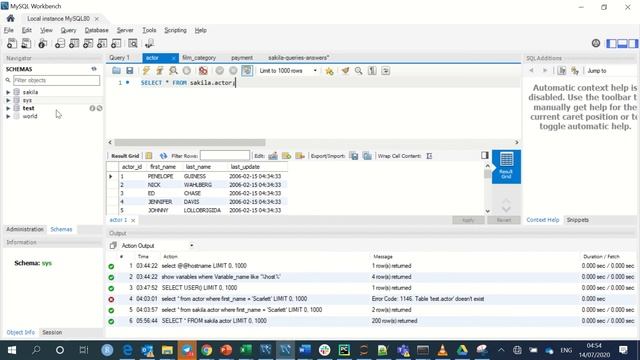Click the star favorite snippet icon

(x=329, y=71)
